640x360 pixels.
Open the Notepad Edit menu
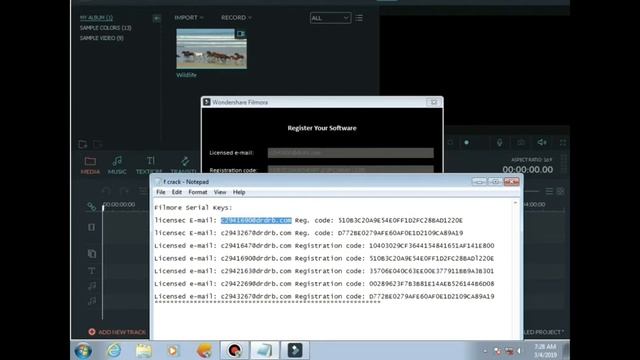177,192
